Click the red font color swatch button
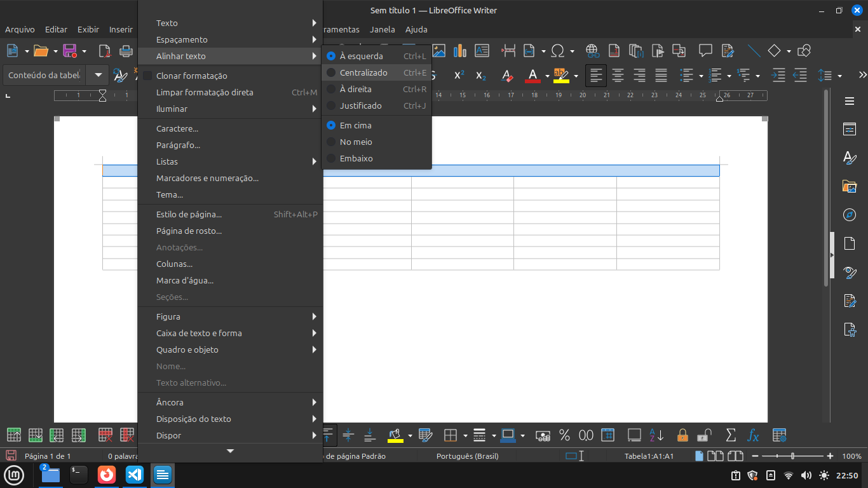The height and width of the screenshot is (488, 868). pyautogui.click(x=532, y=76)
